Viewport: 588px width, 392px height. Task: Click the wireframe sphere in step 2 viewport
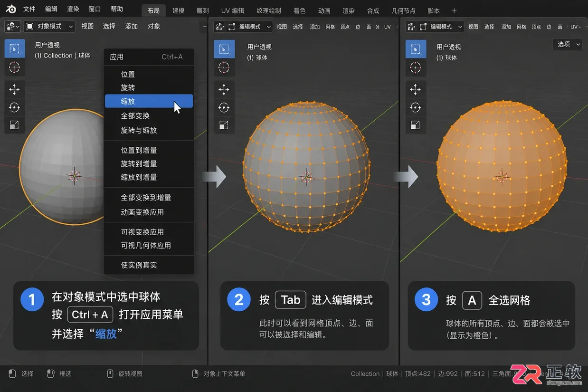point(306,167)
